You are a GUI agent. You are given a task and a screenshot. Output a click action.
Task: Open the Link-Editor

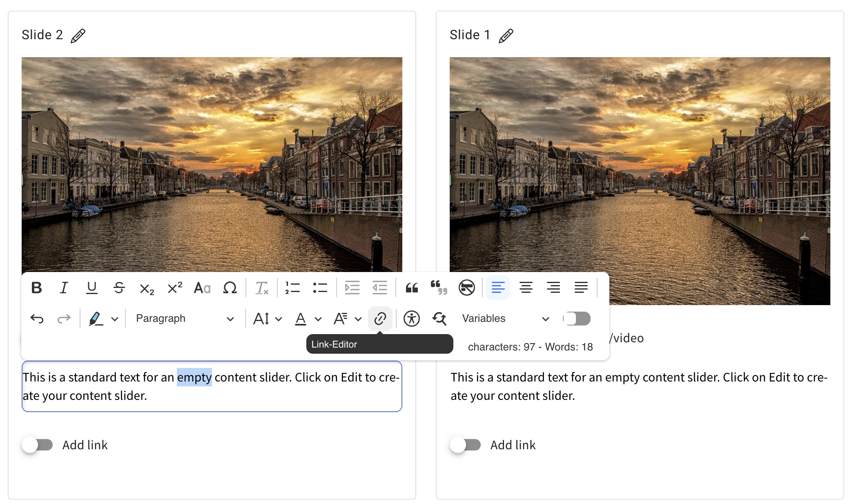click(380, 319)
